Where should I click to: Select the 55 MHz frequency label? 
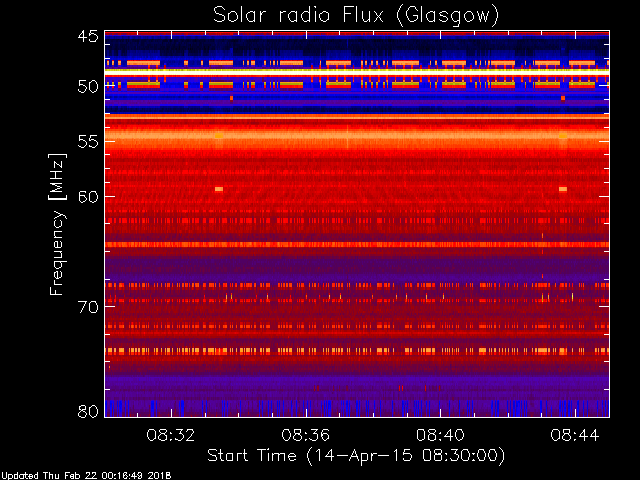tap(88, 142)
